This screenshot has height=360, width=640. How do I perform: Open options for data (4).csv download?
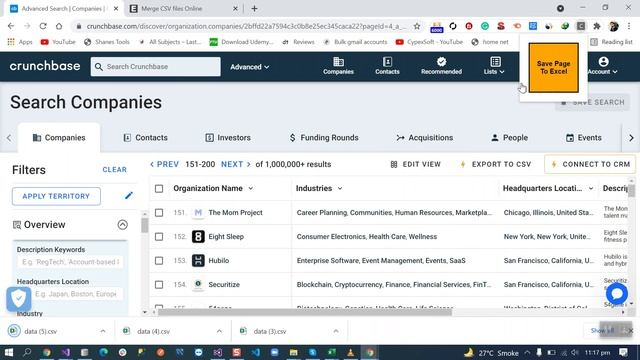click(x=219, y=331)
